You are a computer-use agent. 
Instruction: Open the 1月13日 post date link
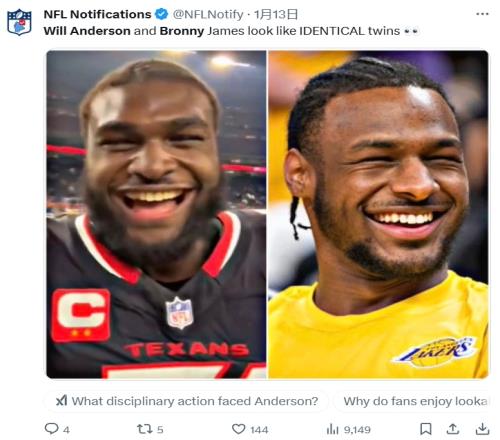276,14
